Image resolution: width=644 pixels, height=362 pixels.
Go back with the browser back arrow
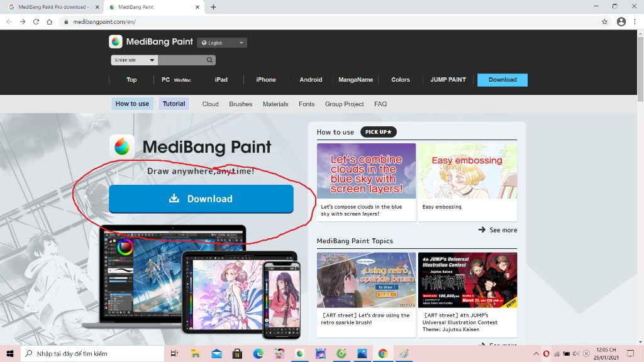[x=9, y=22]
